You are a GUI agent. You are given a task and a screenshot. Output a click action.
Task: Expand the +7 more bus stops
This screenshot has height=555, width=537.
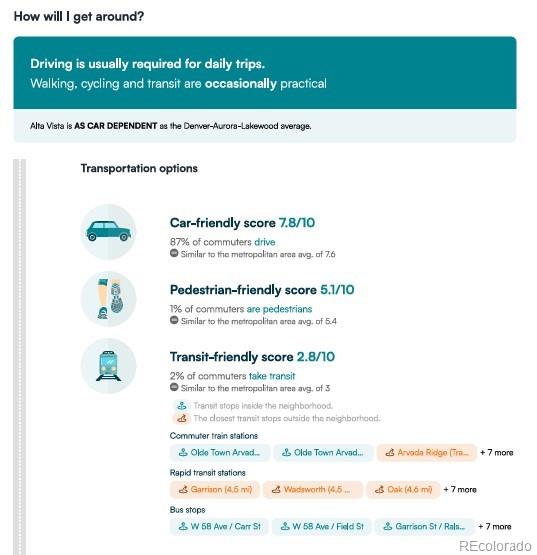pyautogui.click(x=495, y=527)
